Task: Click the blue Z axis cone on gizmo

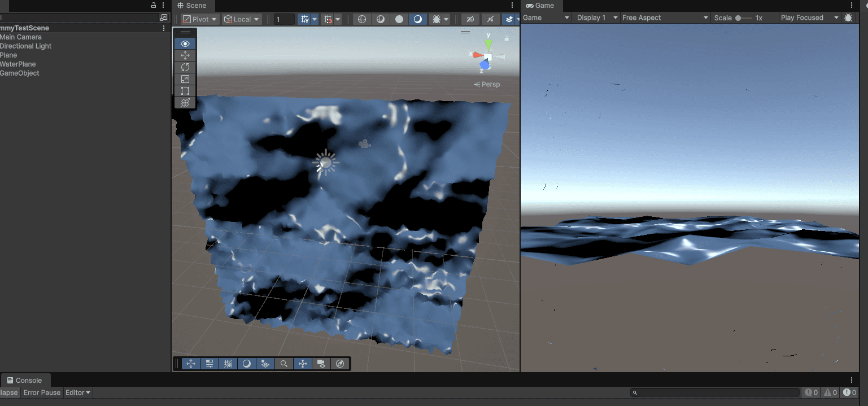Action: tap(485, 66)
